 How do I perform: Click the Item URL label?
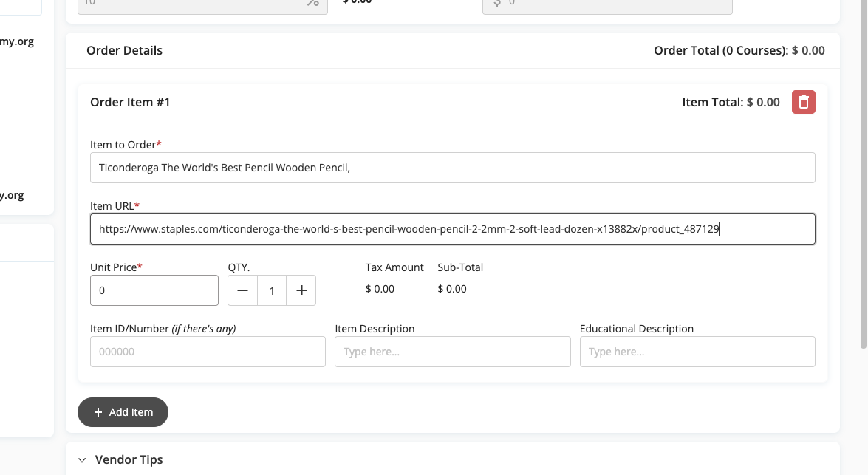pos(115,206)
